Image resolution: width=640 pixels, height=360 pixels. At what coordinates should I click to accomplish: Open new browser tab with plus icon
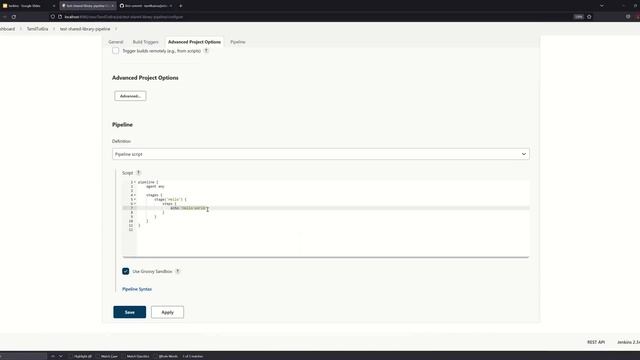180,6
